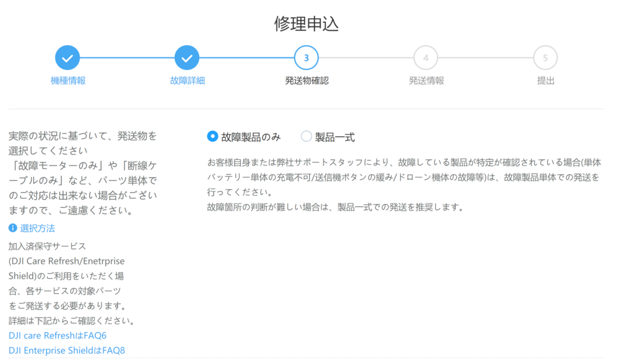The height and width of the screenshot is (364, 618).
Task: Click the 製品一式 option label text
Action: pyautogui.click(x=334, y=137)
